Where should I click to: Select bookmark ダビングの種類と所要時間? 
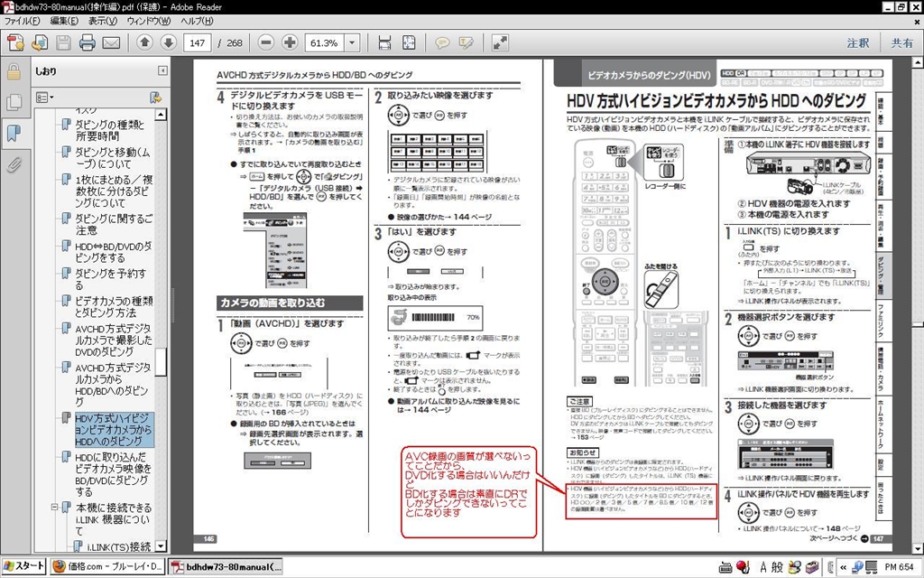109,130
